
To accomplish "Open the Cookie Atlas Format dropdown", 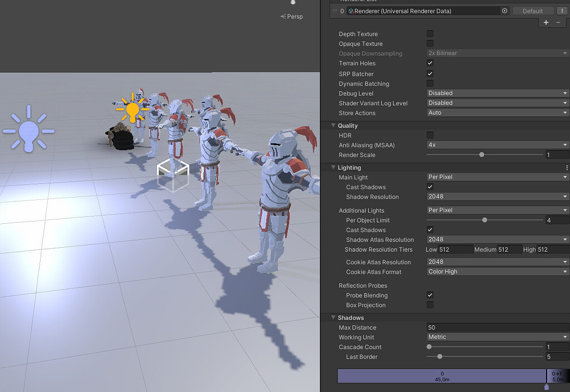I will (x=497, y=271).
